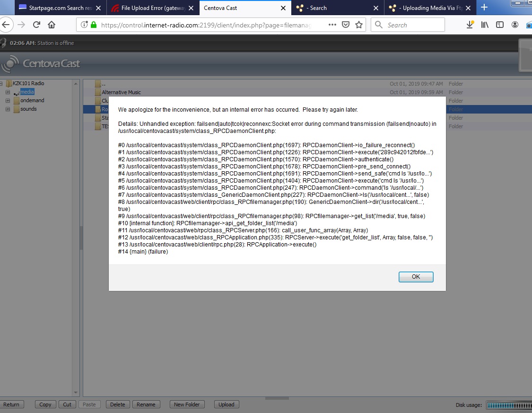Expand the sounds folder in the tree
This screenshot has height=413, width=532.
(7, 109)
